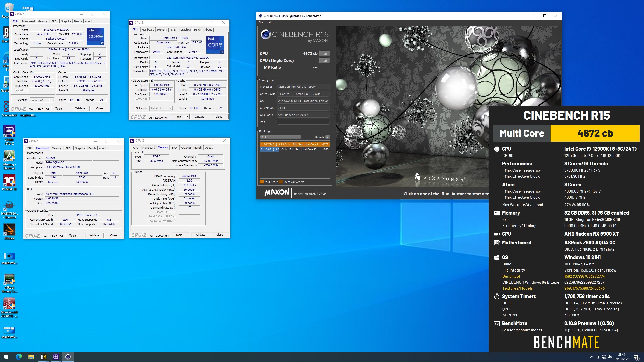Viewport: 644px width, 362px height.
Task: Open the Socket #1 dropdown in top-left CPU-Z
Action: pos(42,100)
